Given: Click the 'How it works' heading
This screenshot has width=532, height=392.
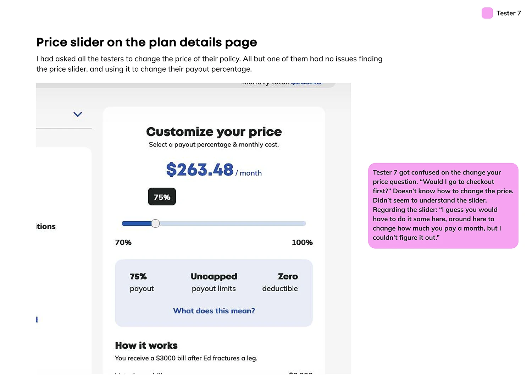Looking at the screenshot, I should click(146, 345).
